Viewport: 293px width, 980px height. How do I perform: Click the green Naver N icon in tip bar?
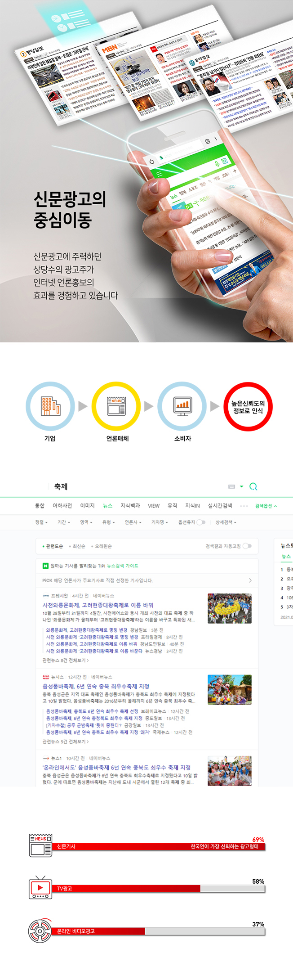point(45,566)
